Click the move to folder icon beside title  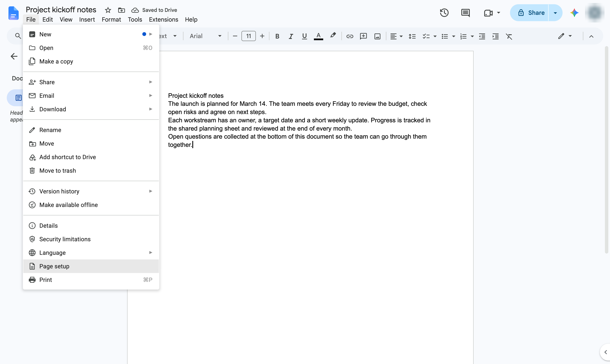(x=122, y=10)
